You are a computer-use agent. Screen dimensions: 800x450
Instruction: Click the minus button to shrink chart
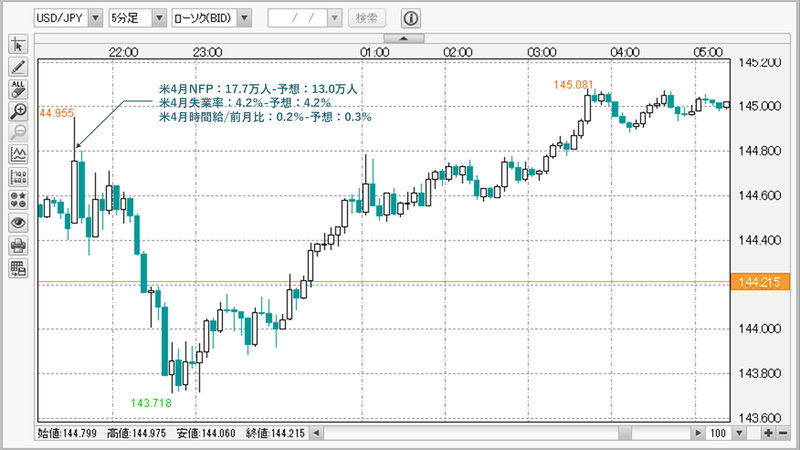coord(783,433)
